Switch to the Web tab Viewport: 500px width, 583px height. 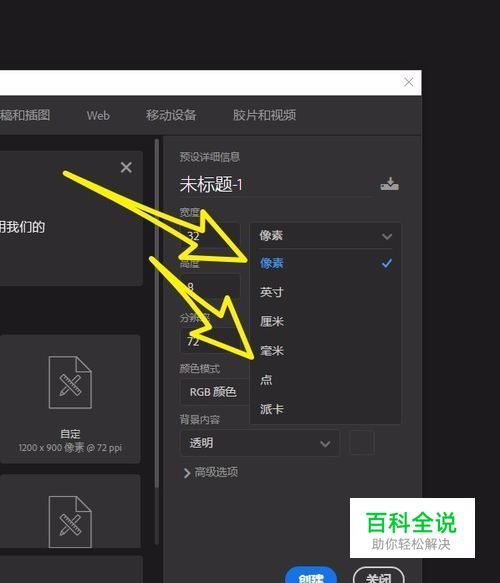pyautogui.click(x=98, y=115)
